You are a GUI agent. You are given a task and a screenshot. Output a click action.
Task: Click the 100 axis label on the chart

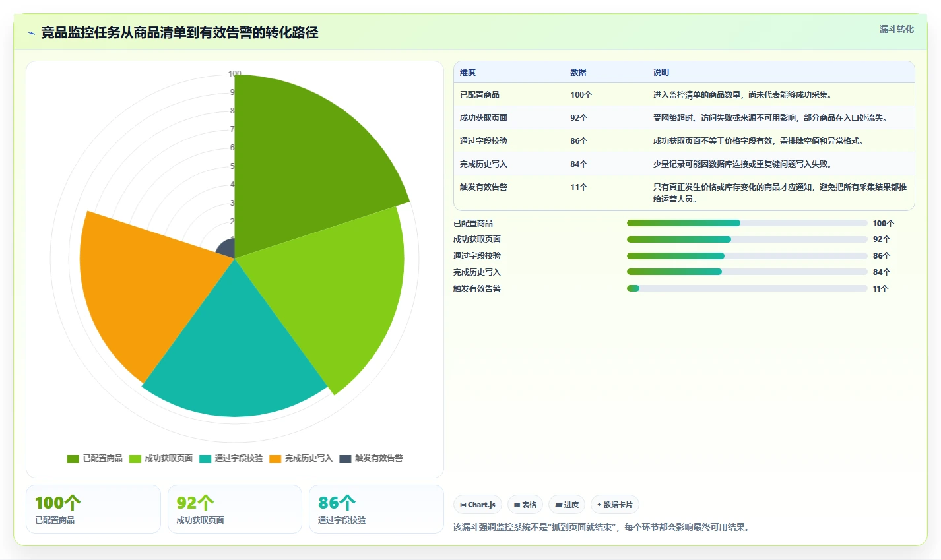235,74
